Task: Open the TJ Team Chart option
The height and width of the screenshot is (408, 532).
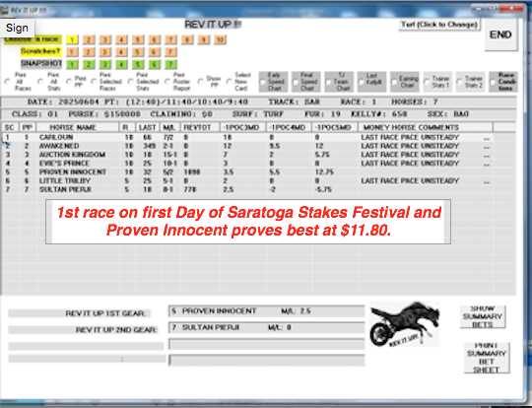Action: (339, 82)
